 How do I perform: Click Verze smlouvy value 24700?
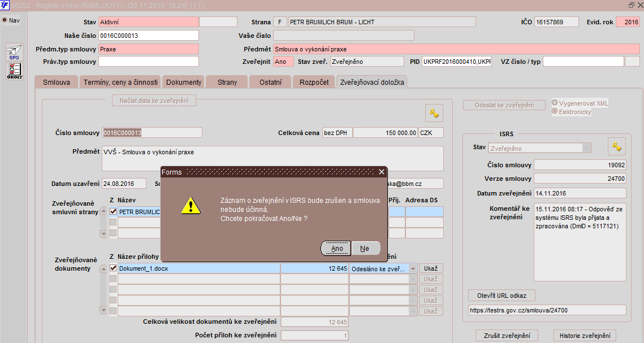point(580,179)
